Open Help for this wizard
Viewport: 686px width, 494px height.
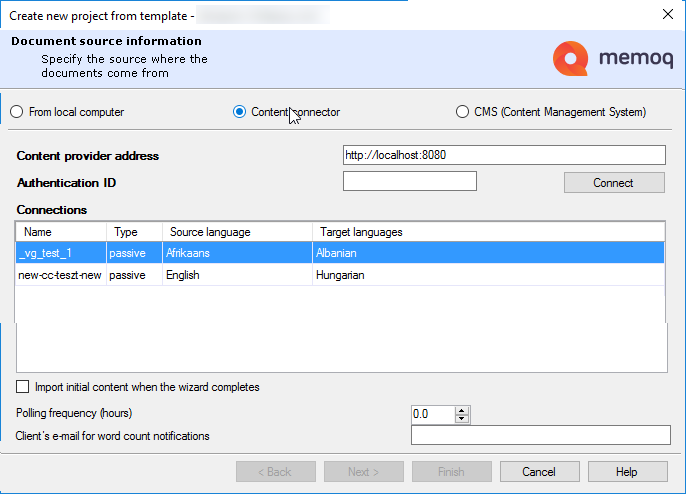pos(627,472)
